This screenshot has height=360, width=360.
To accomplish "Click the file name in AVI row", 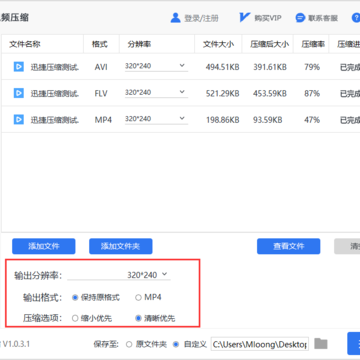I will pos(55,67).
